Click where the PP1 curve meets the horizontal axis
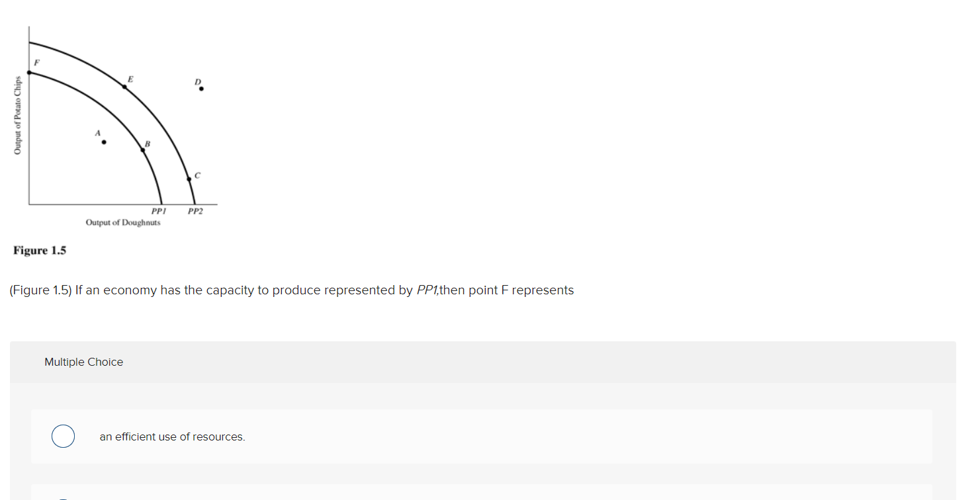Image resolution: width=980 pixels, height=500 pixels. coord(162,204)
